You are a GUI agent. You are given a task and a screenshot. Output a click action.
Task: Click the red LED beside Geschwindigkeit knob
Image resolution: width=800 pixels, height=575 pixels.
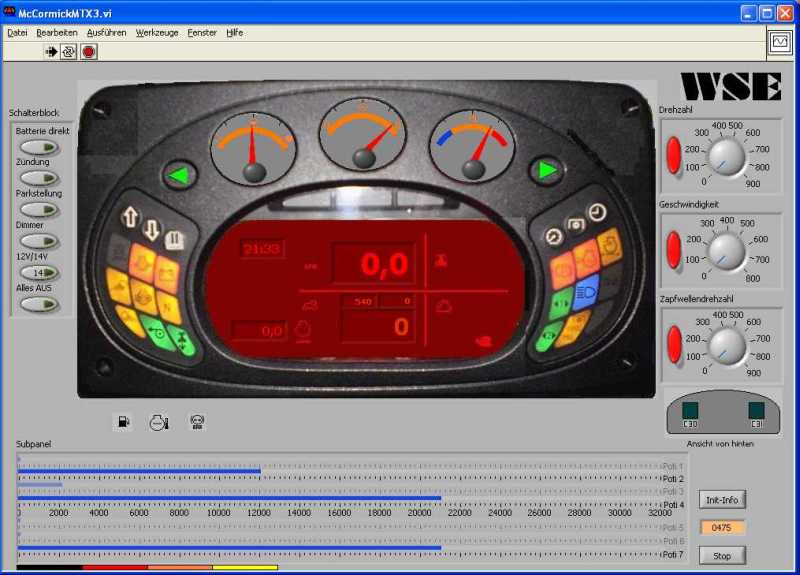click(x=674, y=250)
